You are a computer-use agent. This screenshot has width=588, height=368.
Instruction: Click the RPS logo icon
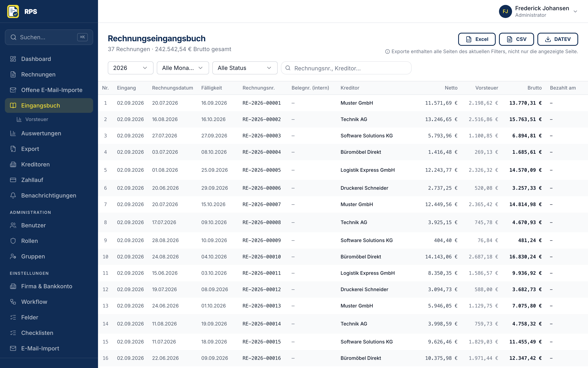tap(13, 11)
